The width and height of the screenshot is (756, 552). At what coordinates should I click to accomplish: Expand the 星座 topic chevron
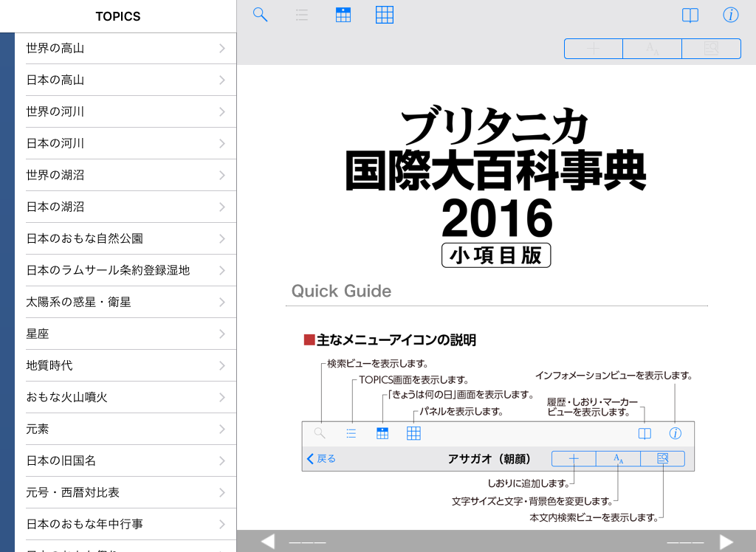pos(221,334)
